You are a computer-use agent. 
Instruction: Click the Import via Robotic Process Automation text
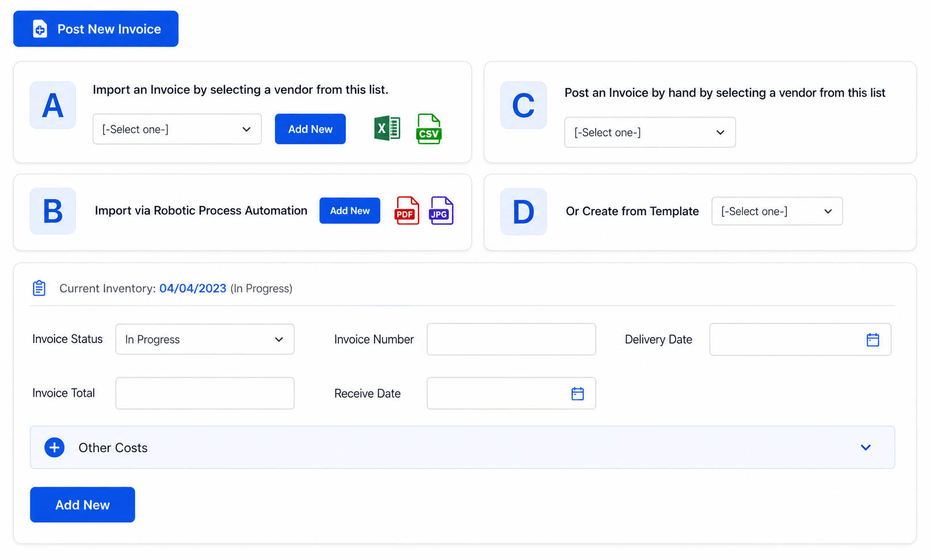tap(201, 211)
